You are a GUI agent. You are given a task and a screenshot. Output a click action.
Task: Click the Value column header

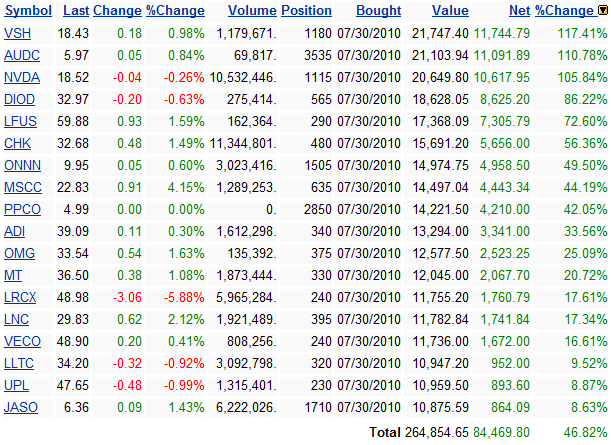450,11
